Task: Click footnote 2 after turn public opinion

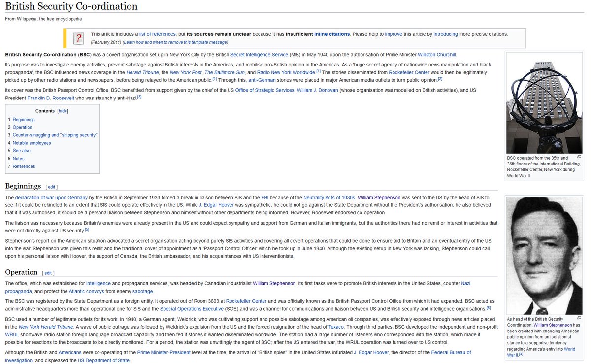Action: 440,79
